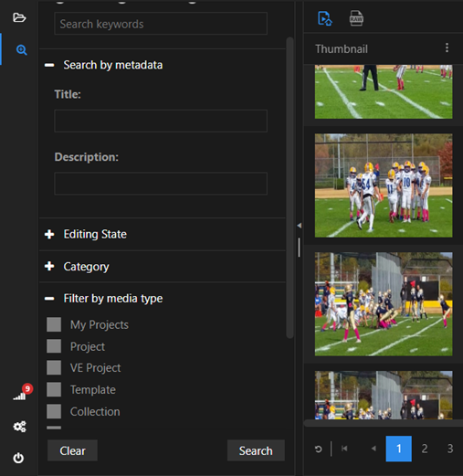Click the Clear button
This screenshot has height=476, width=463.
pos(72,450)
